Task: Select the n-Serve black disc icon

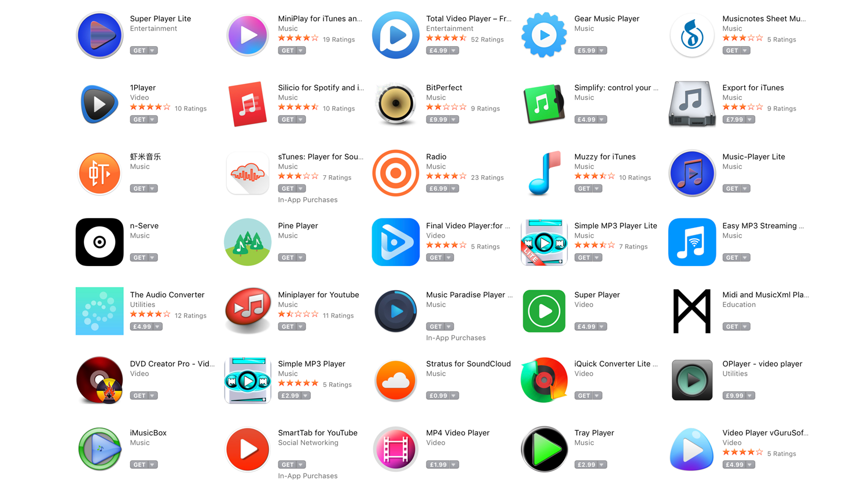Action: coord(100,242)
